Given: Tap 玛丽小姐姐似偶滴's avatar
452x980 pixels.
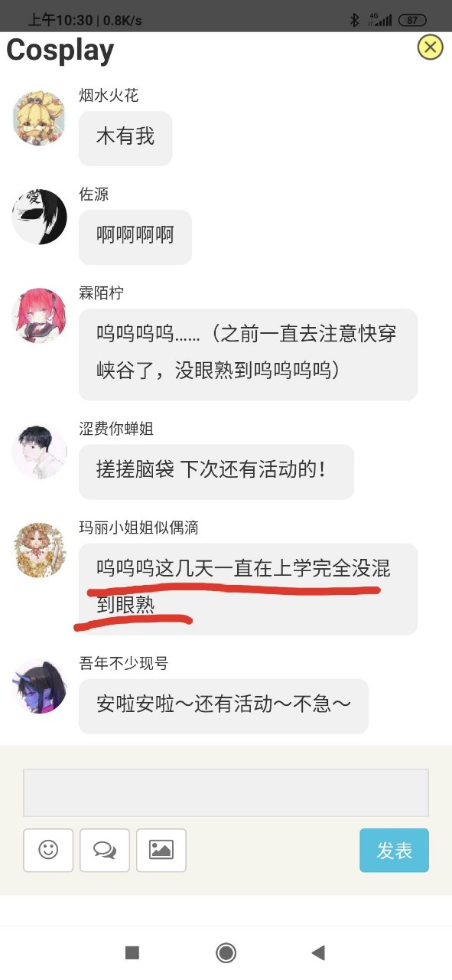Looking at the screenshot, I should pyautogui.click(x=40, y=550).
